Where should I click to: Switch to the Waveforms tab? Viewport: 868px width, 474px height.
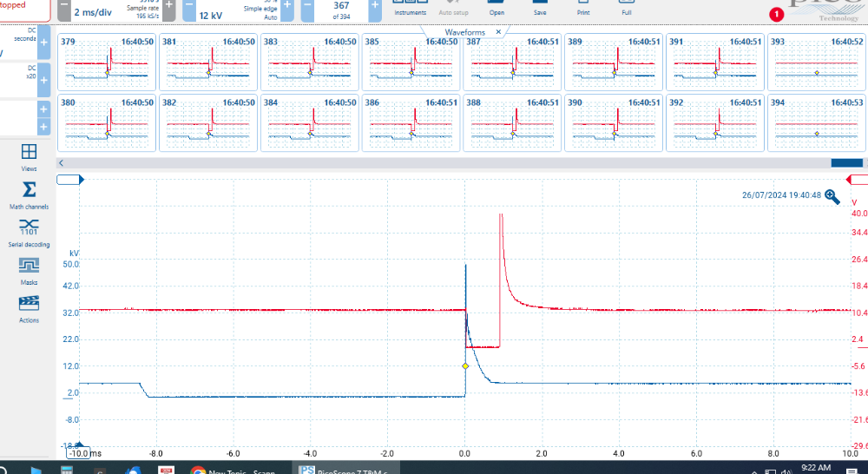tap(464, 31)
